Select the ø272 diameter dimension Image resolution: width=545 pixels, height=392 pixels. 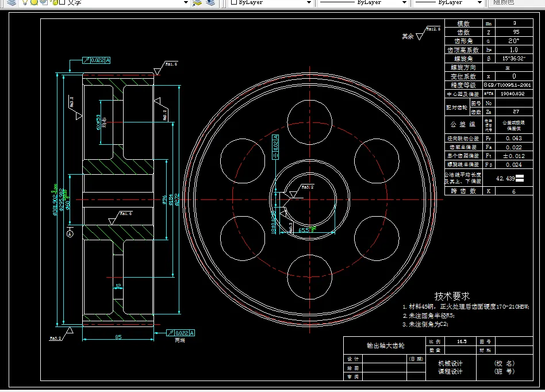point(177,200)
